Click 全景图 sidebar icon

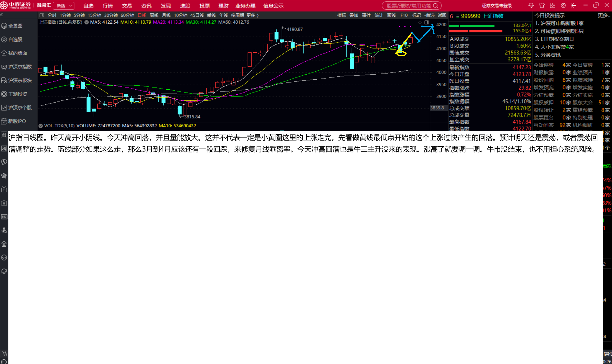click(x=4, y=26)
